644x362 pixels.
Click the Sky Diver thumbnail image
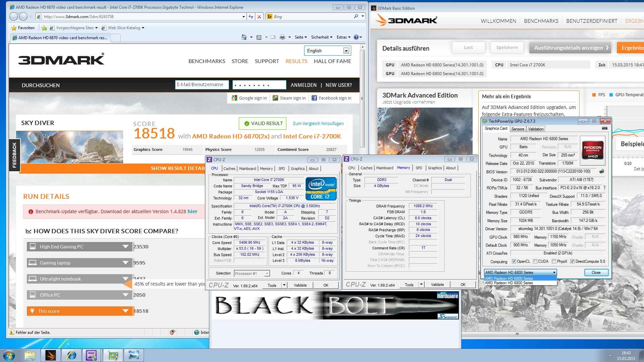69,147
